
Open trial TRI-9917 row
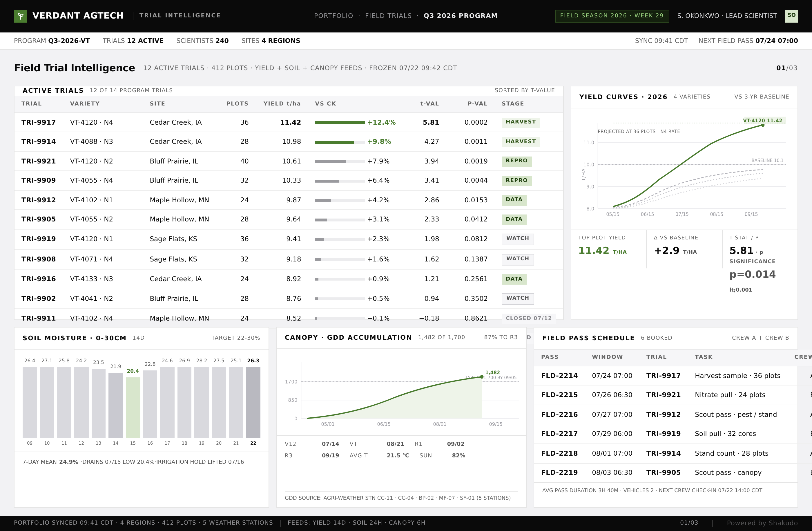pos(289,122)
